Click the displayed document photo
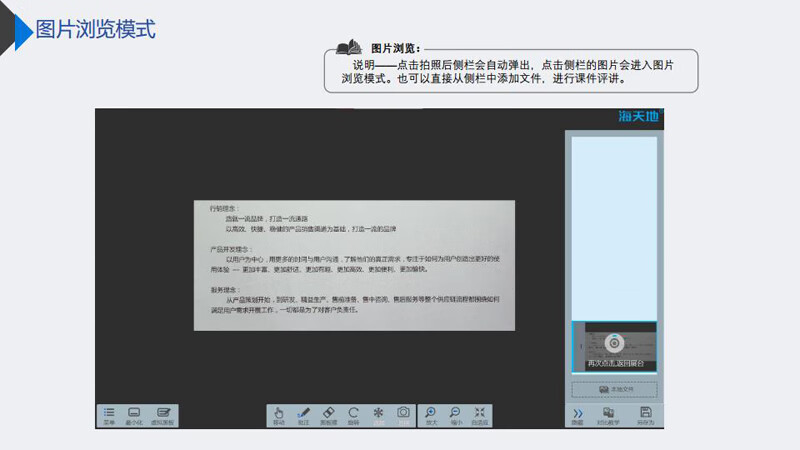The image size is (800, 450). click(354, 265)
